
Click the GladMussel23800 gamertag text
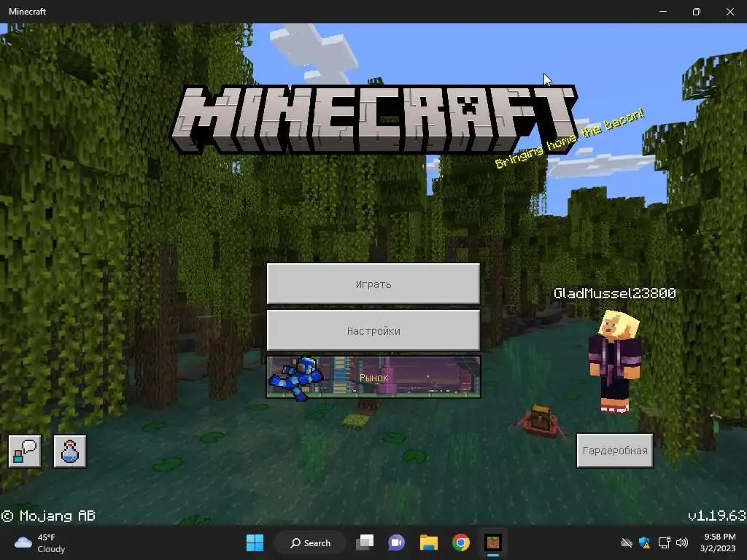614,293
